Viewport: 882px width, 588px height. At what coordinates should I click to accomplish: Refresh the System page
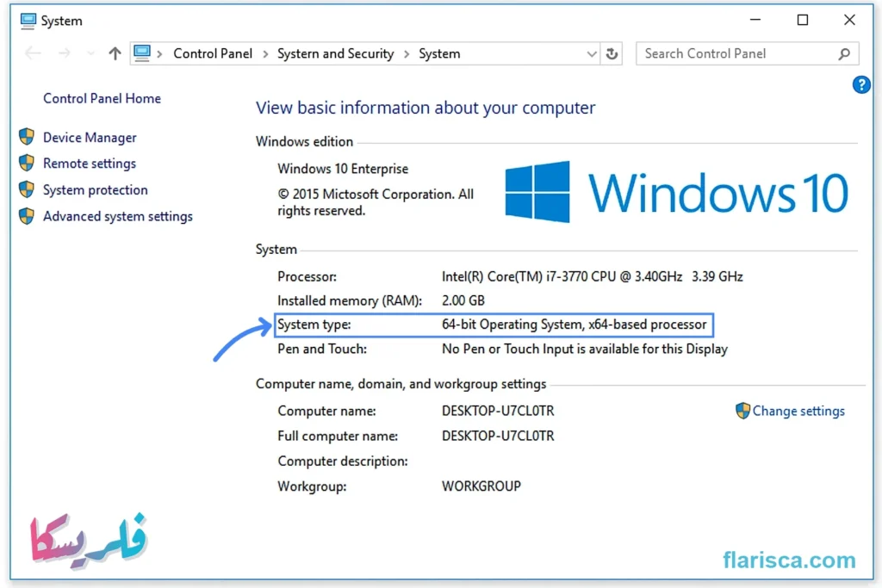click(x=612, y=54)
